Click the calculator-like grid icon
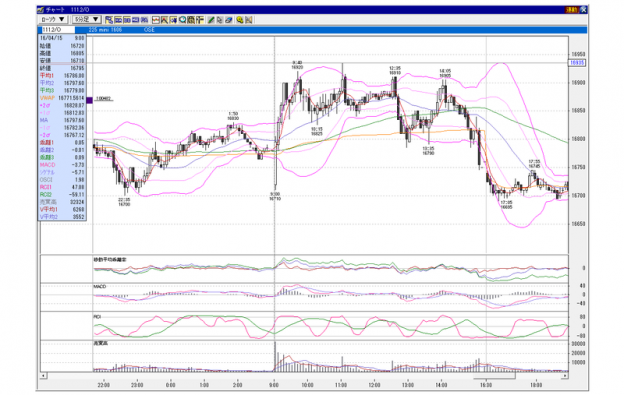 click(191, 19)
